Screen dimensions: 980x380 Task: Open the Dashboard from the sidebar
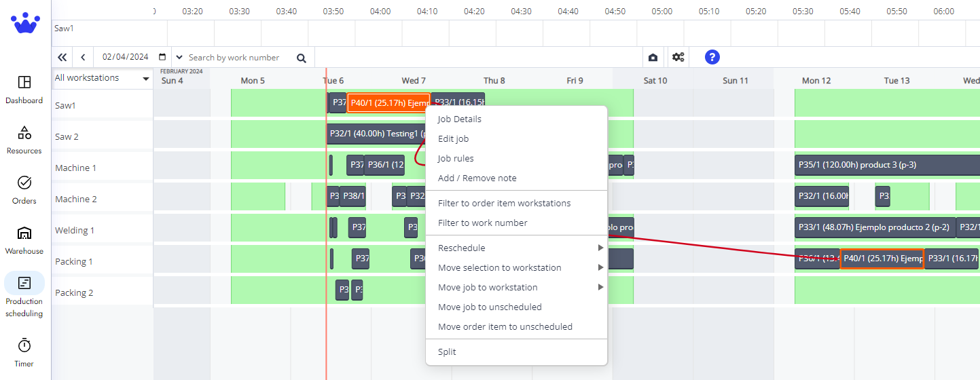(x=24, y=90)
